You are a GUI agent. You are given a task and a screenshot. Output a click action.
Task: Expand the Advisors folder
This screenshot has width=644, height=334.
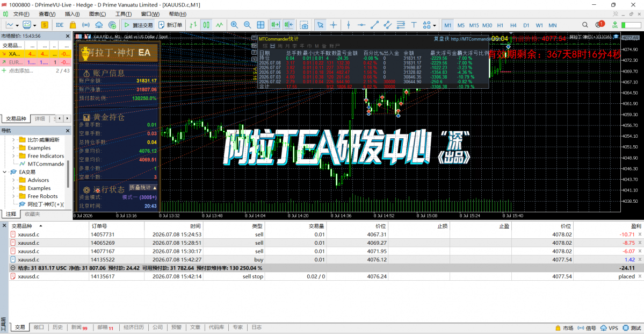click(13, 180)
